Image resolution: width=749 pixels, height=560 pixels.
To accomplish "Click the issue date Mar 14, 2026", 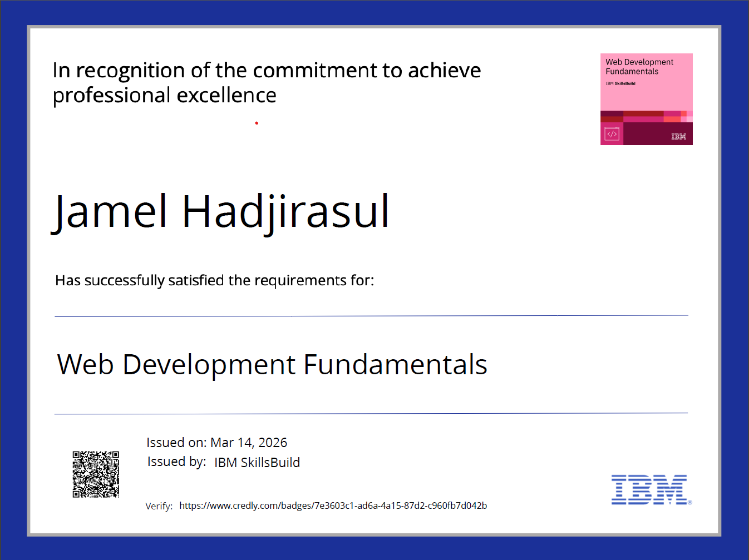I will 249,443.
